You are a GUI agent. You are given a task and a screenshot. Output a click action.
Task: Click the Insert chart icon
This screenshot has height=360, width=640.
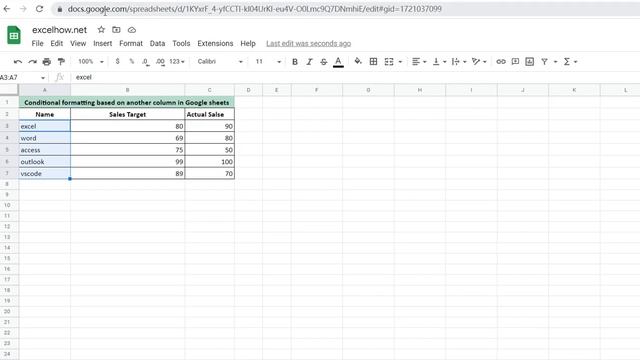(530, 62)
